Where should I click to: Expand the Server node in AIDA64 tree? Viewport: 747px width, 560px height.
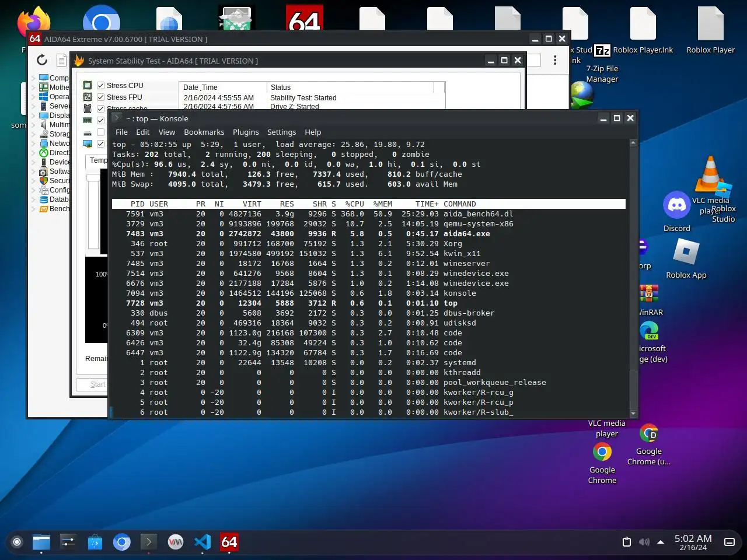(x=33, y=106)
